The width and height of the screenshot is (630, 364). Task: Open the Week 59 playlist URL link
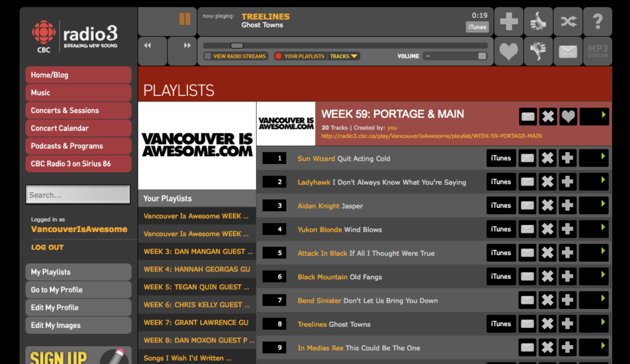pyautogui.click(x=432, y=136)
